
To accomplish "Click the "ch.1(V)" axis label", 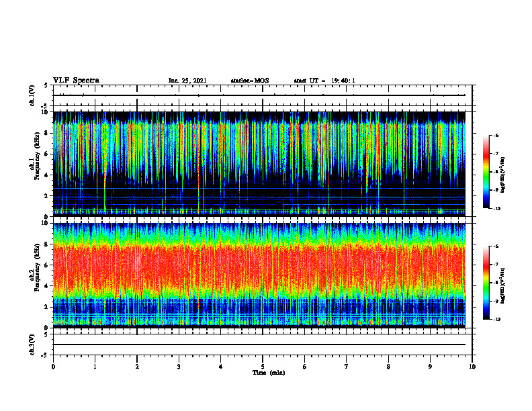I will point(32,95).
